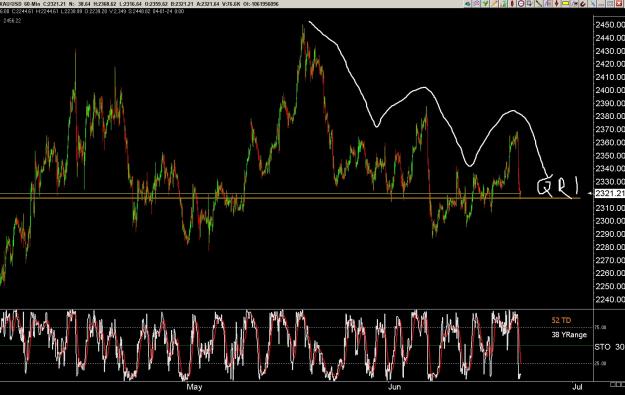Click the pink clock toolbar icon
The image size is (625, 395).
(x=476, y=4)
